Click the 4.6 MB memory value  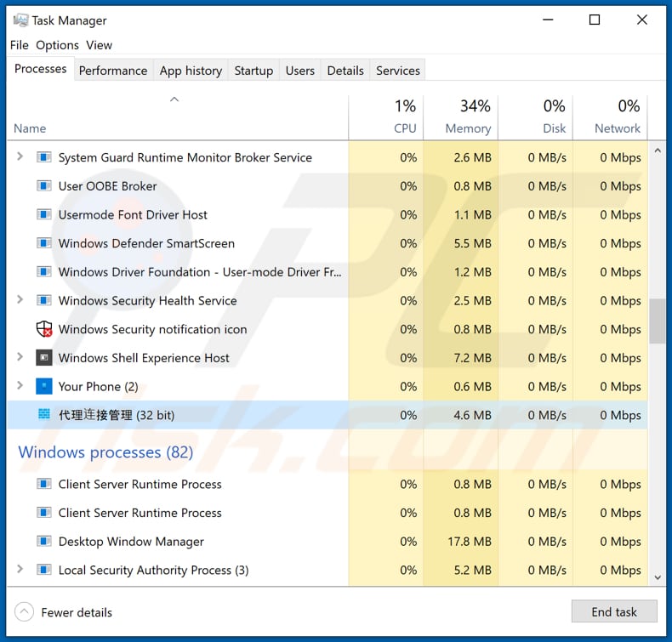pos(472,415)
